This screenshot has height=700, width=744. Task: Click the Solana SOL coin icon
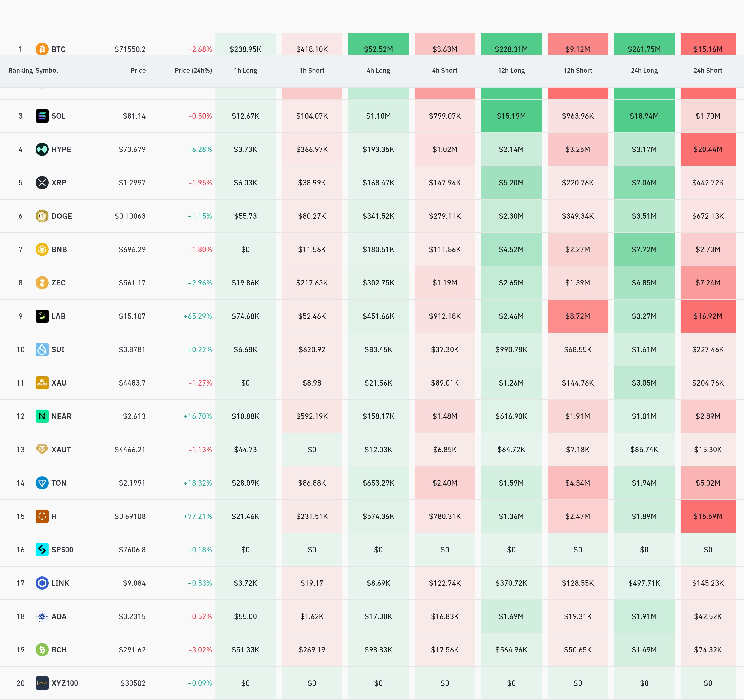(42, 116)
